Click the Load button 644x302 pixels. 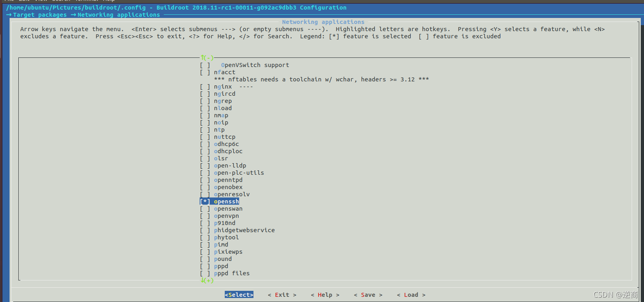[x=411, y=295]
